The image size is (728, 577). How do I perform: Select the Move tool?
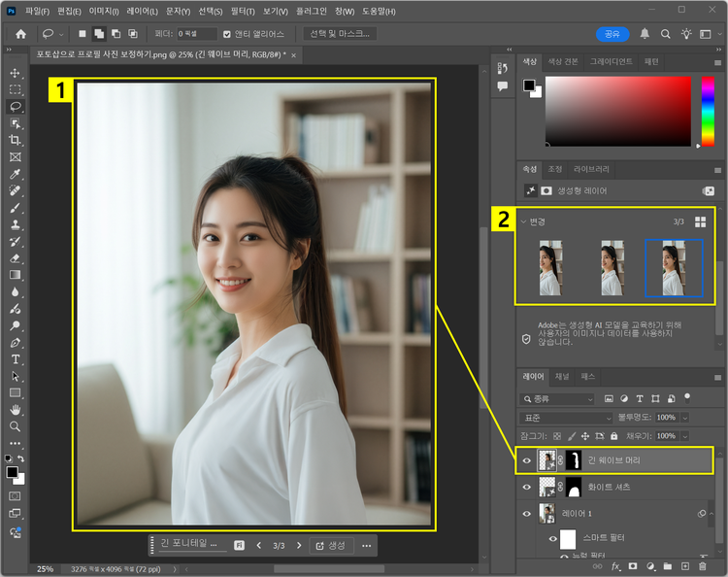15,73
